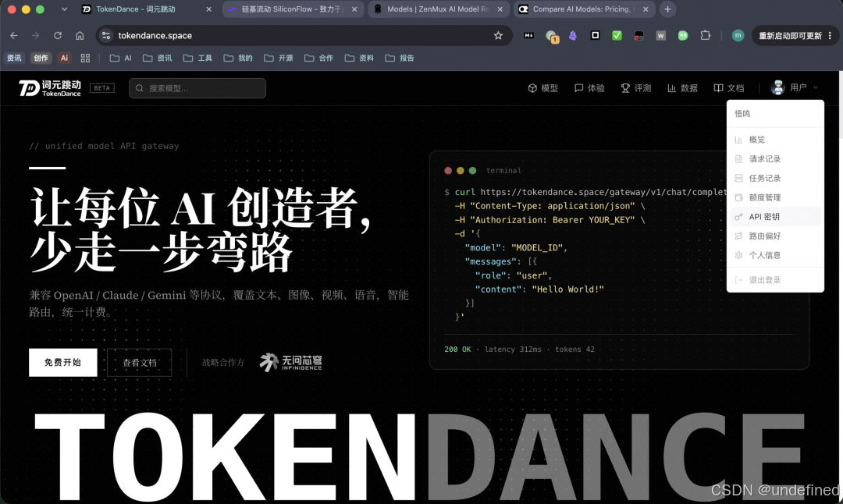
Task: Expand the 用户 user dropdown
Action: 795,87
